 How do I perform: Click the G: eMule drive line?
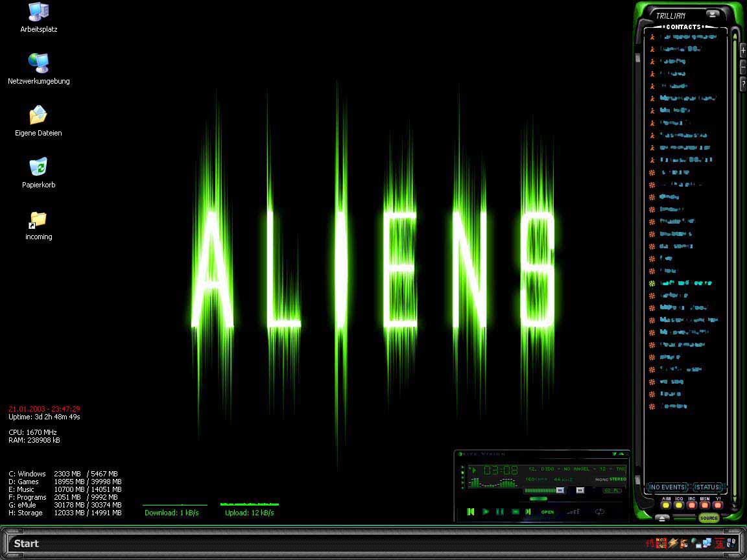tap(65, 505)
